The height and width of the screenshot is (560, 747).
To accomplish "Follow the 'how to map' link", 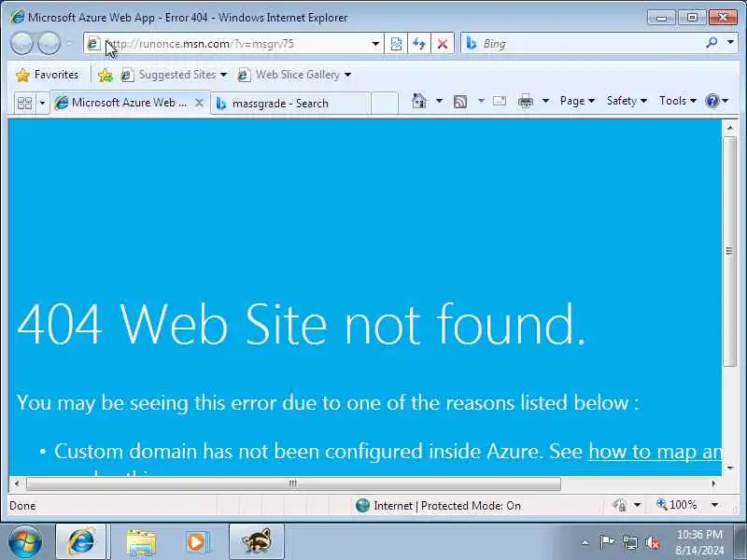I will tap(655, 451).
